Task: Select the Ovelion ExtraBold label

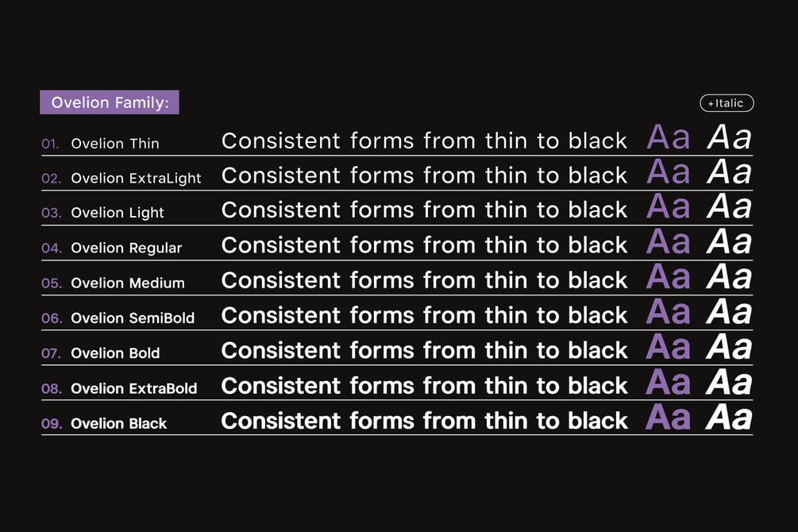Action: pyautogui.click(x=134, y=388)
